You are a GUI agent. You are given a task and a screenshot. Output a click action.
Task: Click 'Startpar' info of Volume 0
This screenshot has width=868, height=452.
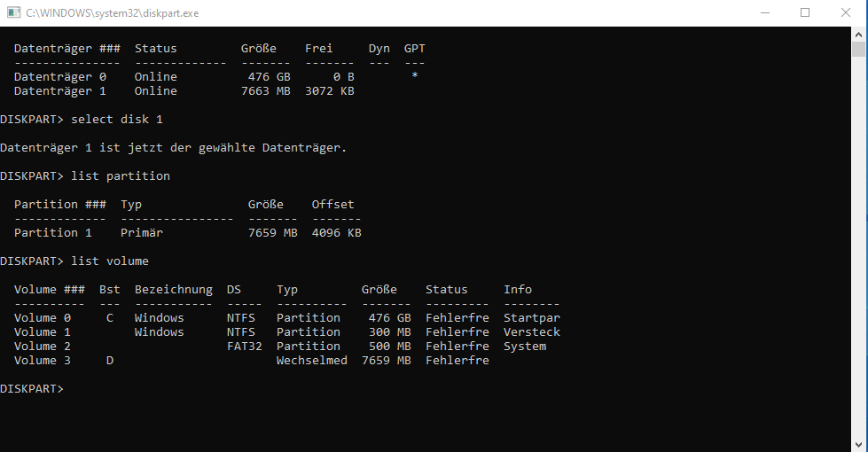coord(531,318)
